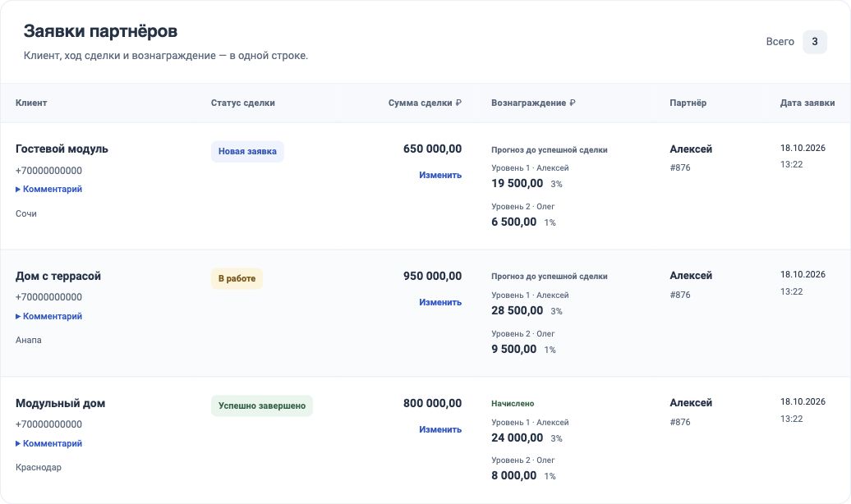Click the Начислено label
851x504 pixels.
(513, 403)
